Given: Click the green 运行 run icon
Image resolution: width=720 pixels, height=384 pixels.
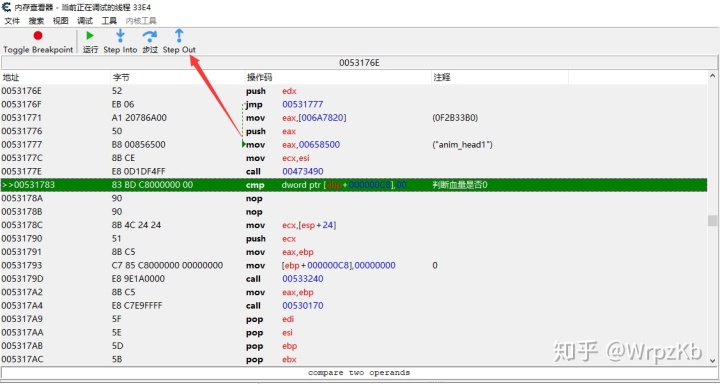Looking at the screenshot, I should (90, 35).
